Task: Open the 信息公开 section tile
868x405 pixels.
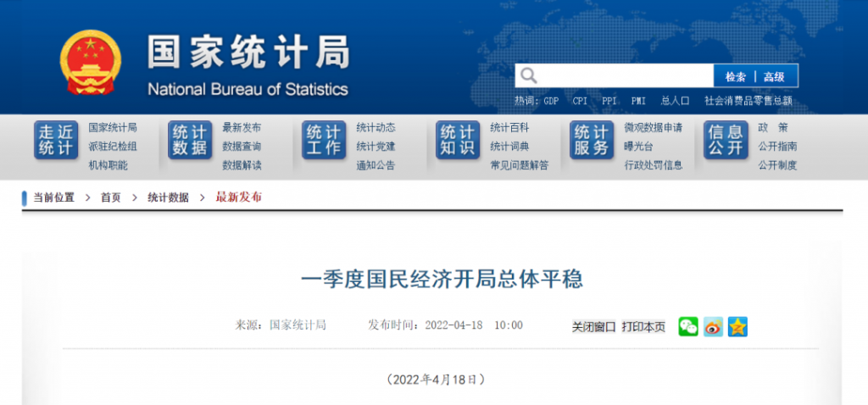Action: pos(726,140)
